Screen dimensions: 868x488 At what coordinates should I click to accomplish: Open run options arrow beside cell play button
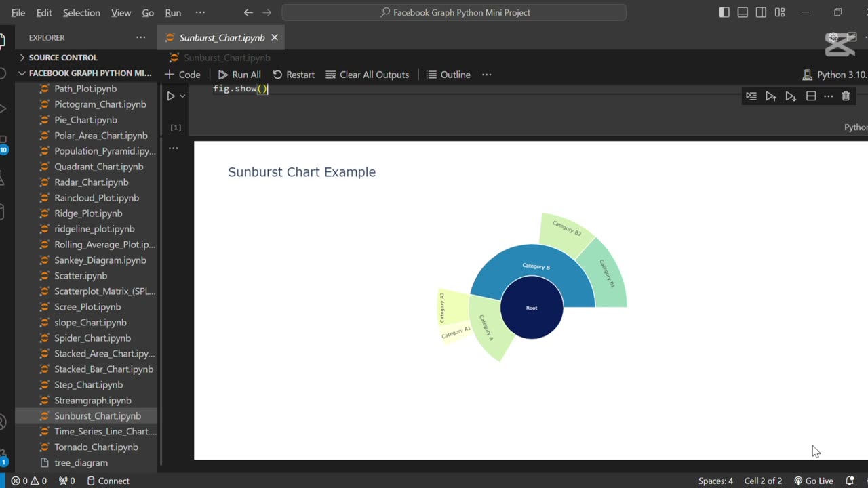coord(182,96)
